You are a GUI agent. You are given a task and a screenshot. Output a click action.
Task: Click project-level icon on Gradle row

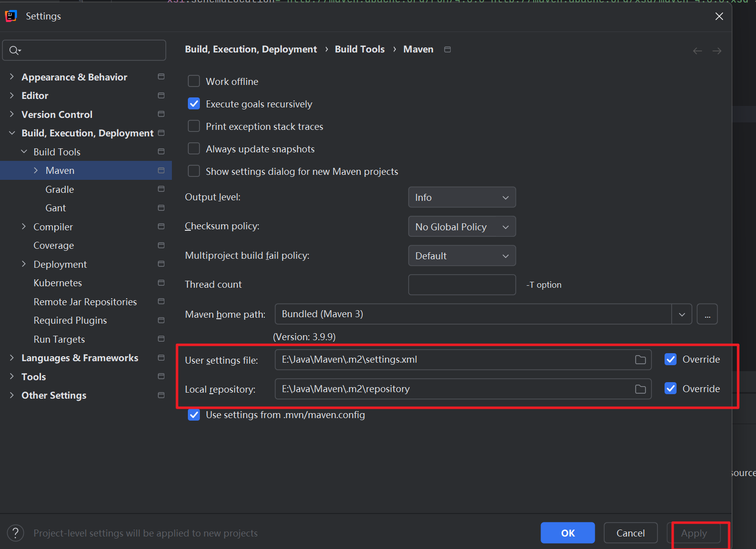point(161,189)
